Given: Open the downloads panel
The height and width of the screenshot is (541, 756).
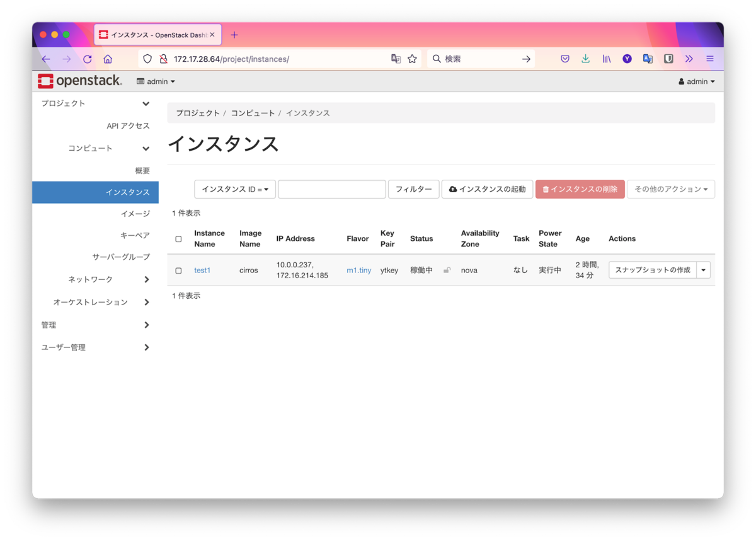Looking at the screenshot, I should pyautogui.click(x=585, y=59).
